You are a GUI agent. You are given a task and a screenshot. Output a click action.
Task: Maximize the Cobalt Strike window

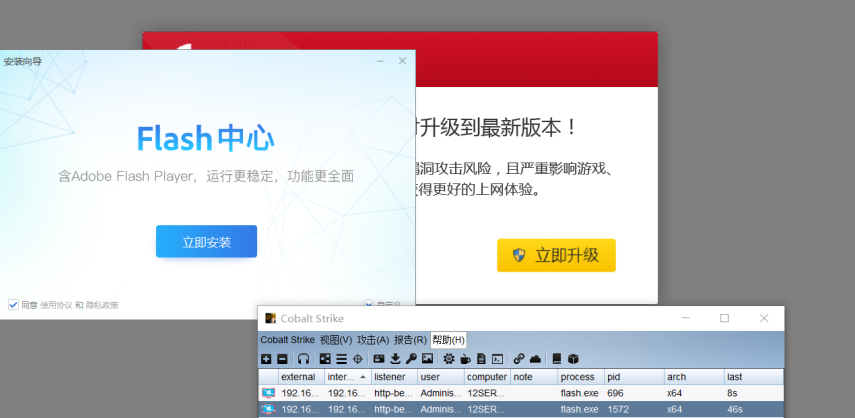[724, 318]
